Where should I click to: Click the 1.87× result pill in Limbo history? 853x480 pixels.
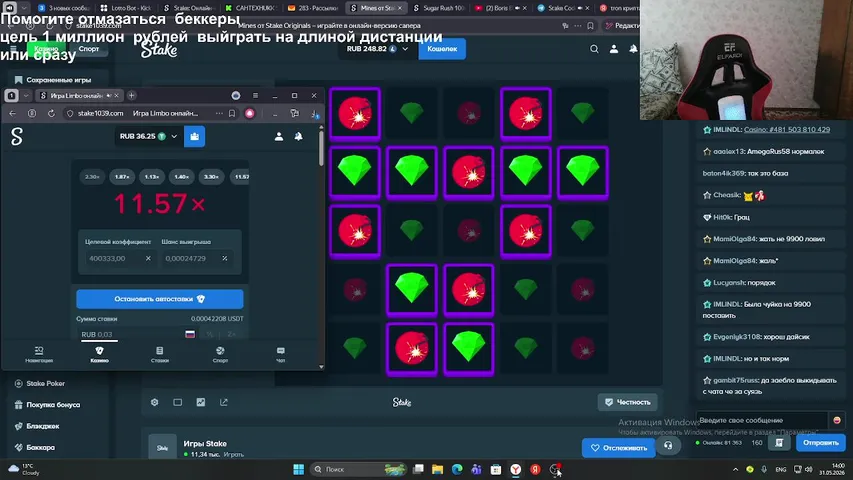122,177
